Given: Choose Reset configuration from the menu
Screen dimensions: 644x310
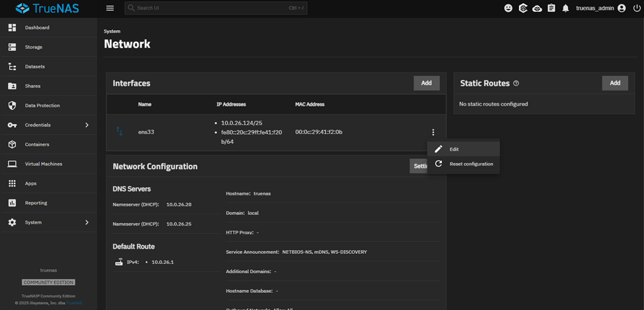Looking at the screenshot, I should pos(470,164).
